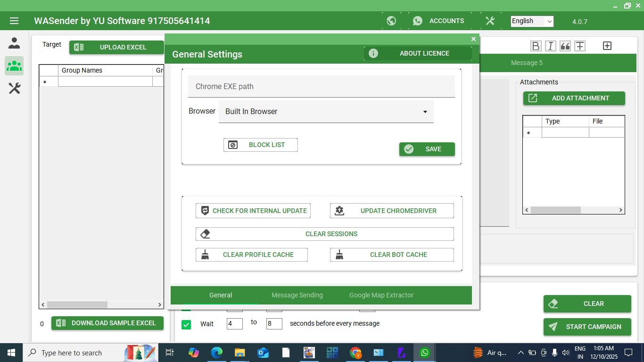Click the Clear Sessions button

324,234
